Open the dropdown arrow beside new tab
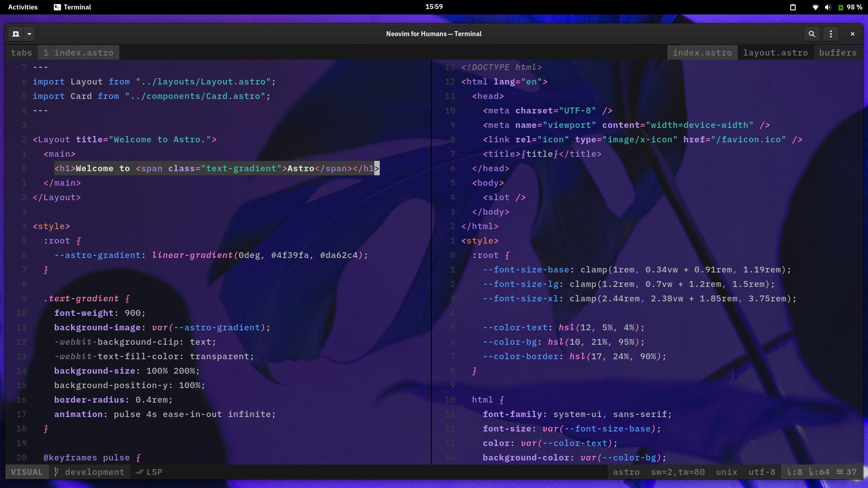 pos(29,34)
